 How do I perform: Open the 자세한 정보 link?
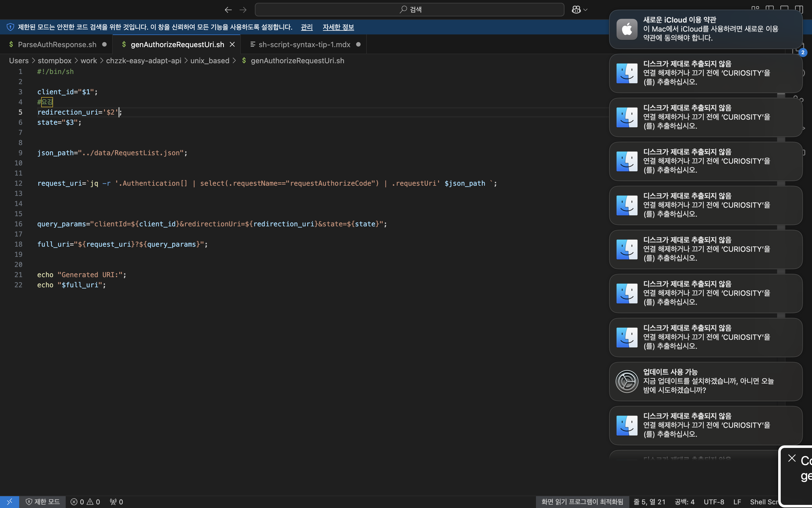[x=338, y=27]
